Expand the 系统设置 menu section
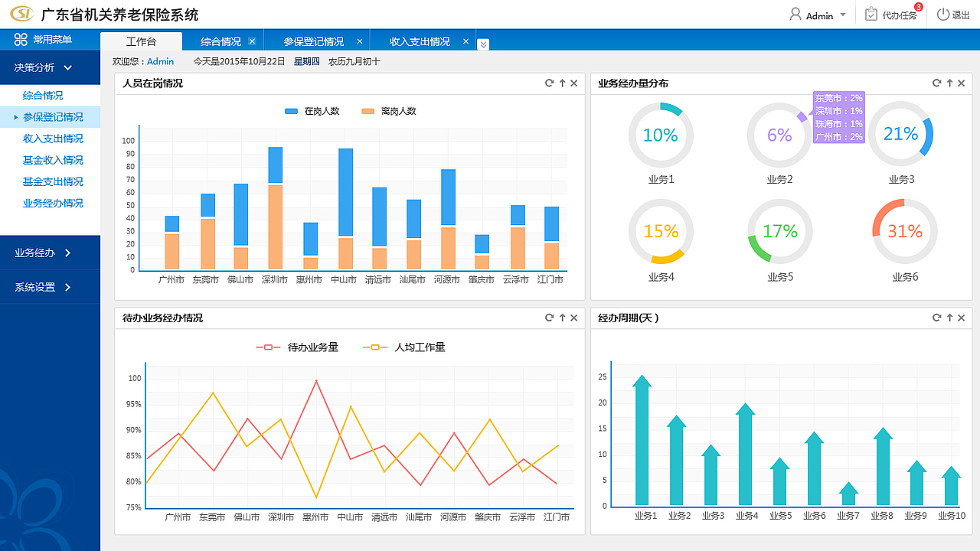 68,287
